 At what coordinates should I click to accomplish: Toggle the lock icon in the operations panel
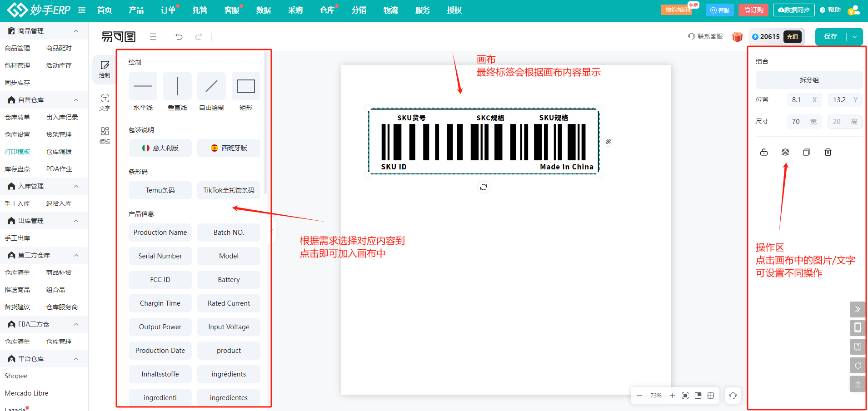[764, 152]
